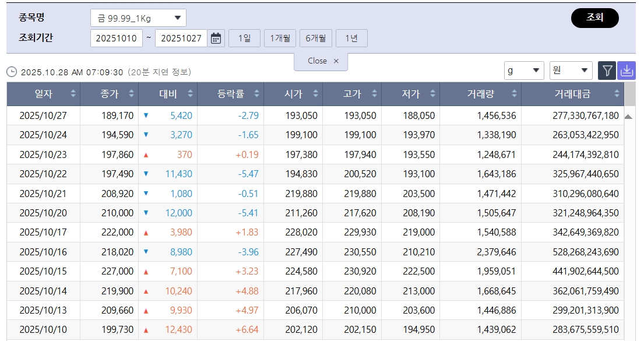Click the download data icon
This screenshot has width=644, height=341.
coord(627,70)
